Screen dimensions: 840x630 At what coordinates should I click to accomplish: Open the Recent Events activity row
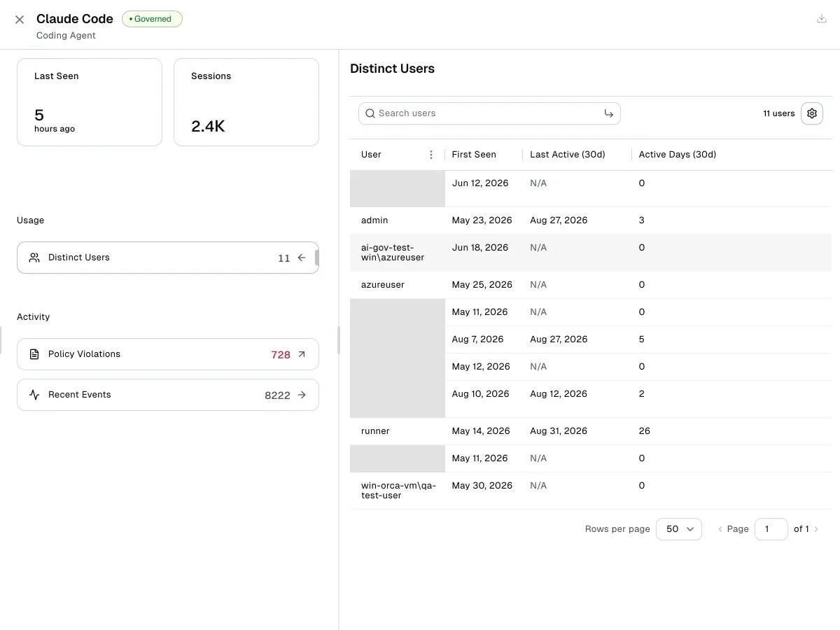[x=168, y=395]
